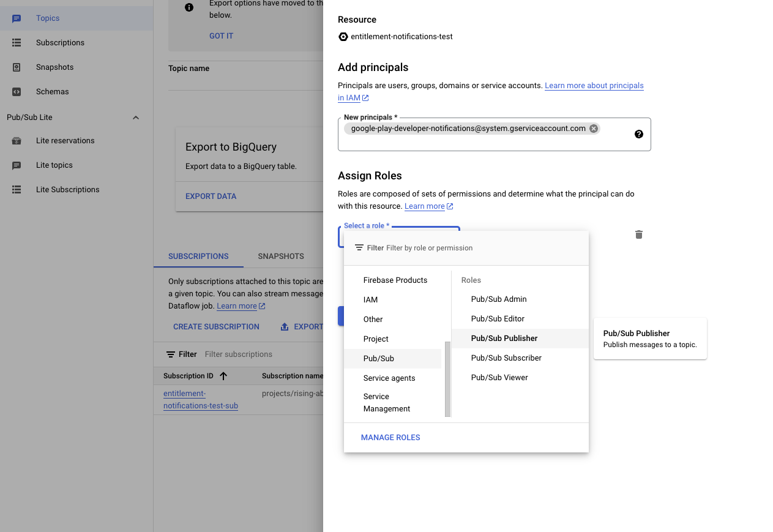Open the Select a role dropdown
Image resolution: width=773 pixels, height=532 pixels.
(398, 236)
